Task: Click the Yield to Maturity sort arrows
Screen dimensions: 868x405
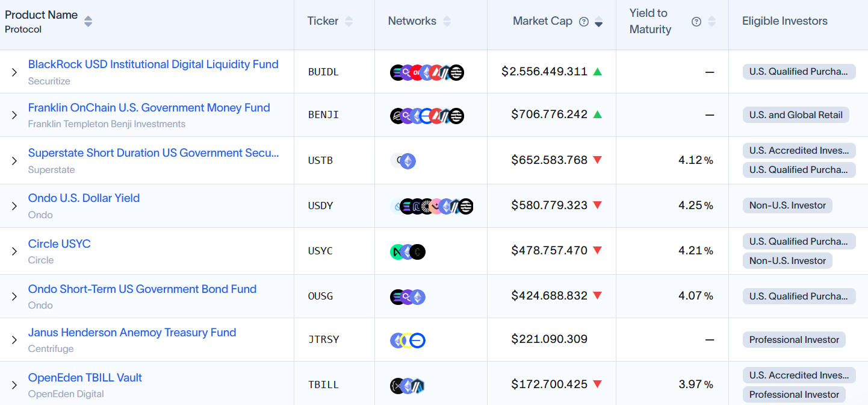Action: pos(711,22)
